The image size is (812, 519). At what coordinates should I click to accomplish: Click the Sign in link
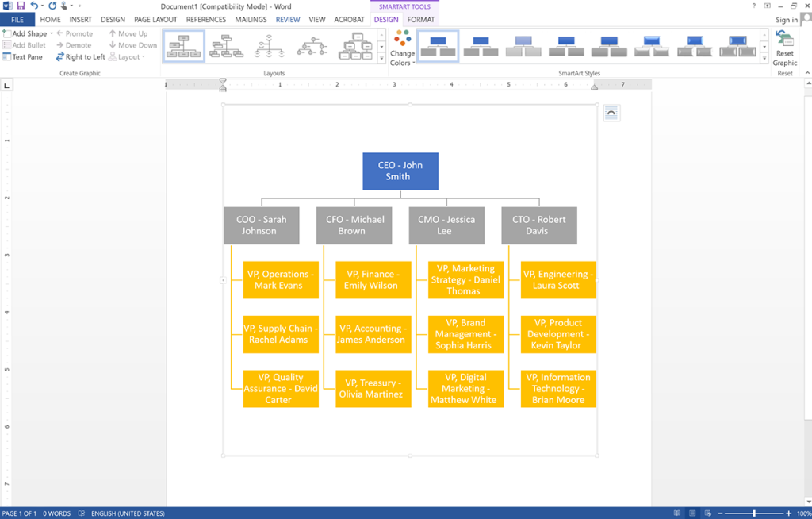tap(789, 19)
